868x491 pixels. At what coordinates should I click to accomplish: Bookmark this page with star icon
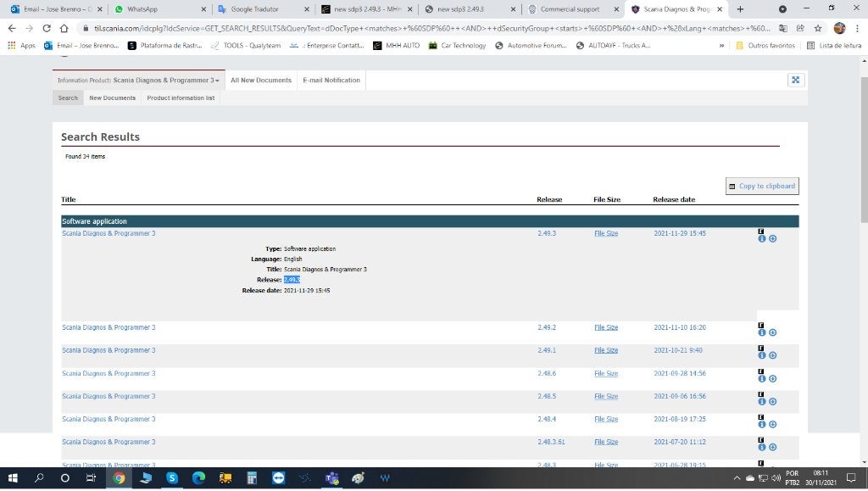point(818,28)
